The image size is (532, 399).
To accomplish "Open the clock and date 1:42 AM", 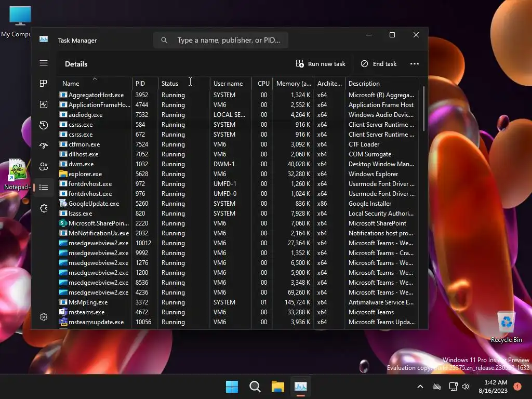I will tap(493, 387).
